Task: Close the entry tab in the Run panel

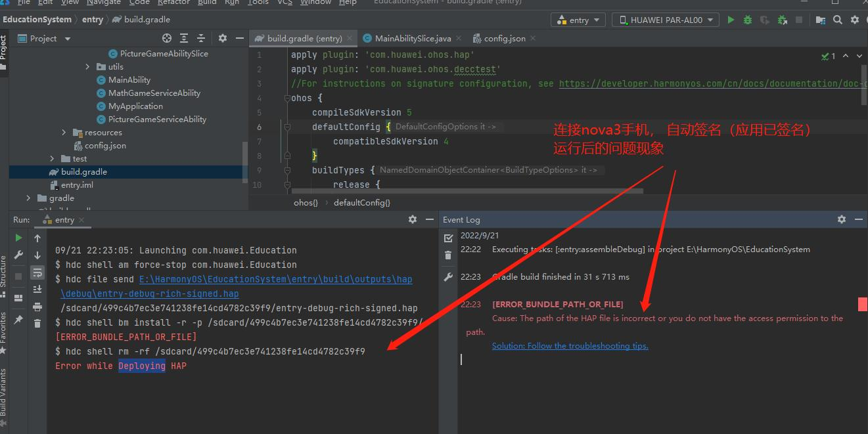Action: click(x=81, y=220)
